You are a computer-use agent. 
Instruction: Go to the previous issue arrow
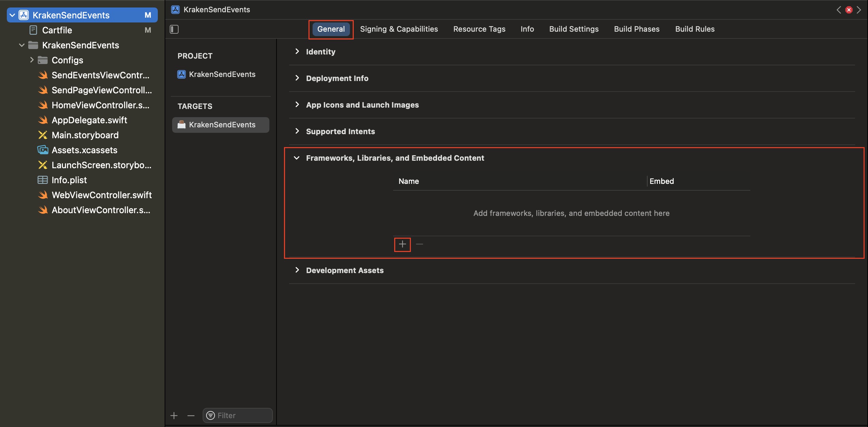pos(839,10)
